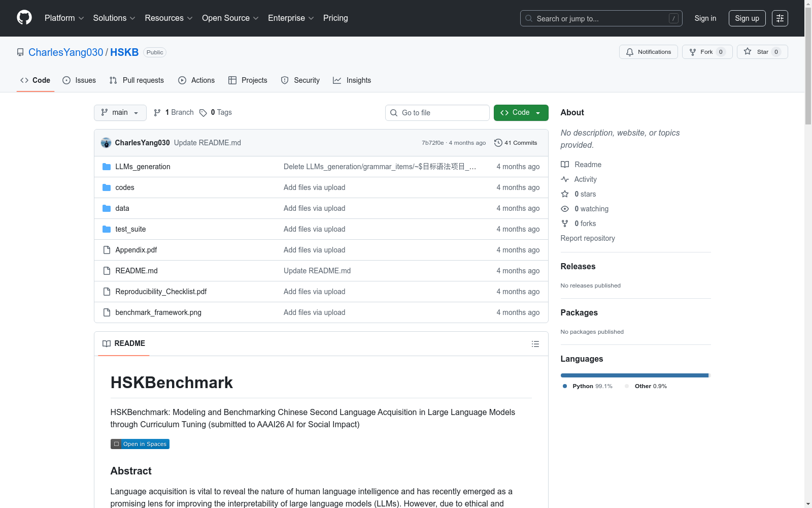Click the tag icon next to Tags

coord(203,113)
